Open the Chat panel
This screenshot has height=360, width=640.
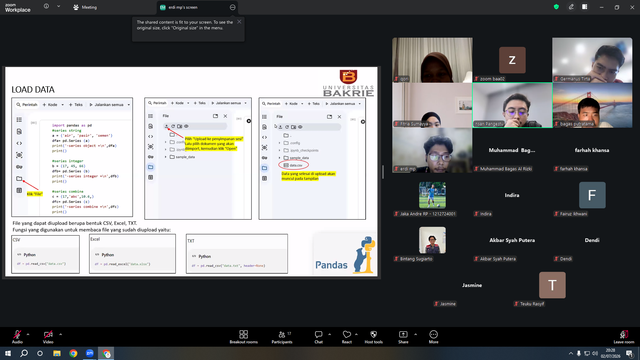click(x=318, y=337)
